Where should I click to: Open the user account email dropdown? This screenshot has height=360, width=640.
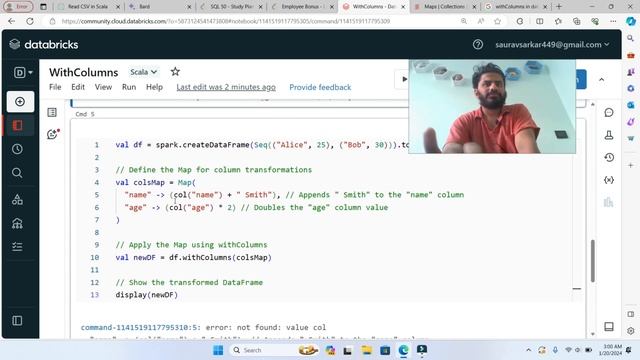(x=552, y=44)
